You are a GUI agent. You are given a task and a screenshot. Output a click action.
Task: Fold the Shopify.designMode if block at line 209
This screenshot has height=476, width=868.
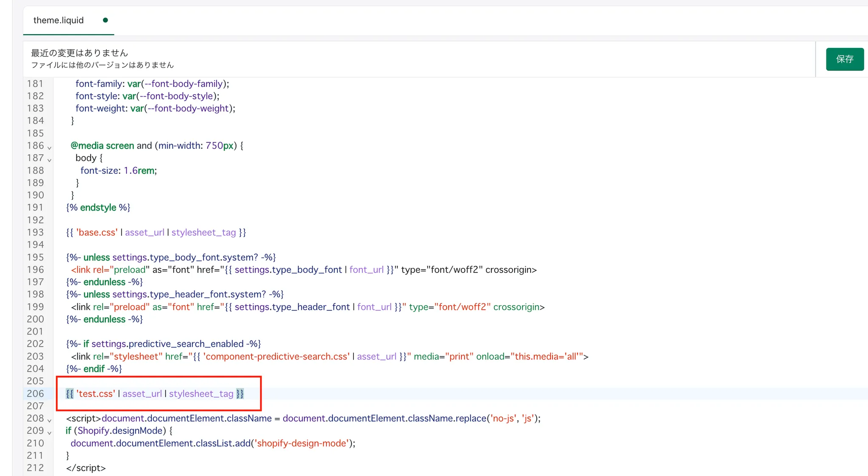pos(49,433)
